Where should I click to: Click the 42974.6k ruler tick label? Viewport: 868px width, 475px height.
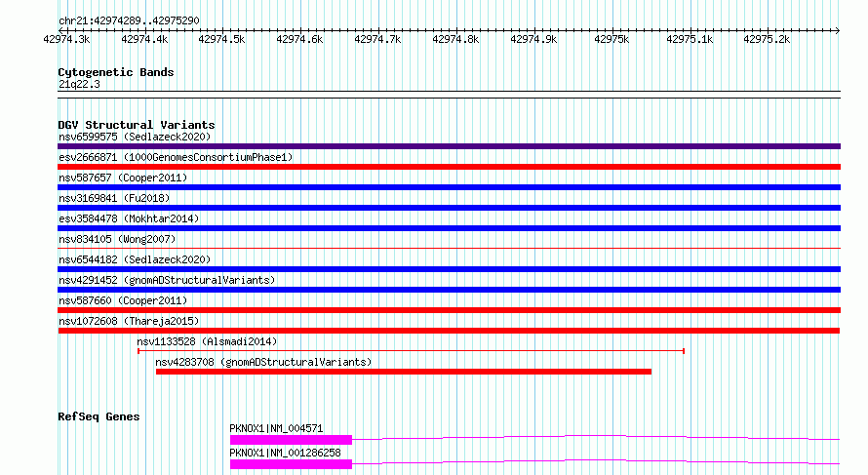tap(299, 39)
